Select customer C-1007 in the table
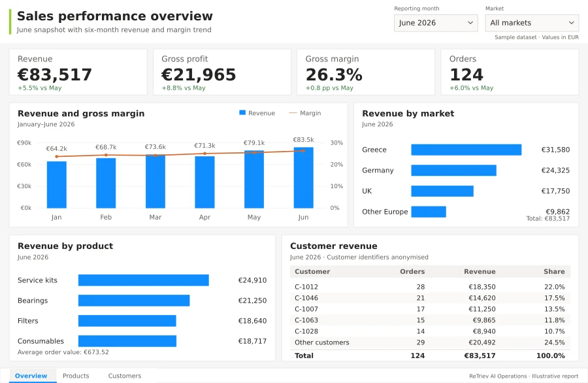The height and width of the screenshot is (383, 588). pyautogui.click(x=306, y=309)
